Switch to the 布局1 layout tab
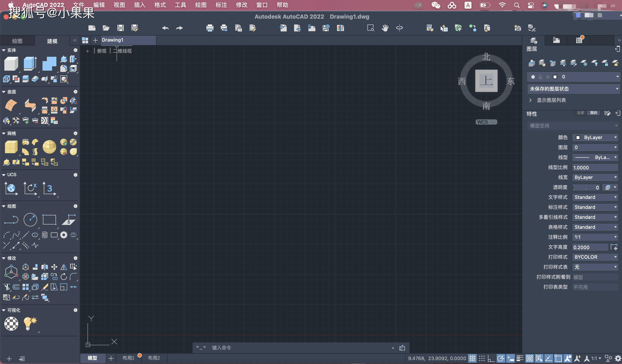Screen dimensions: 622x364 pos(128,358)
